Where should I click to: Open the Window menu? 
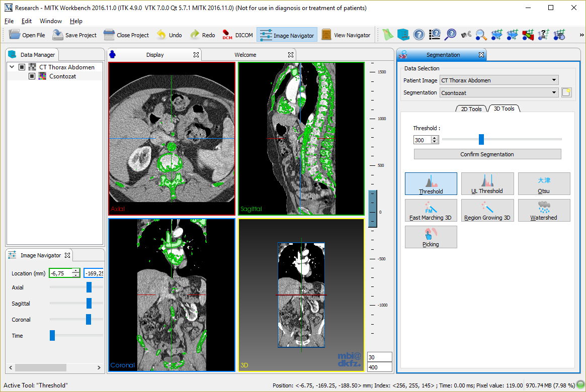[x=51, y=21]
